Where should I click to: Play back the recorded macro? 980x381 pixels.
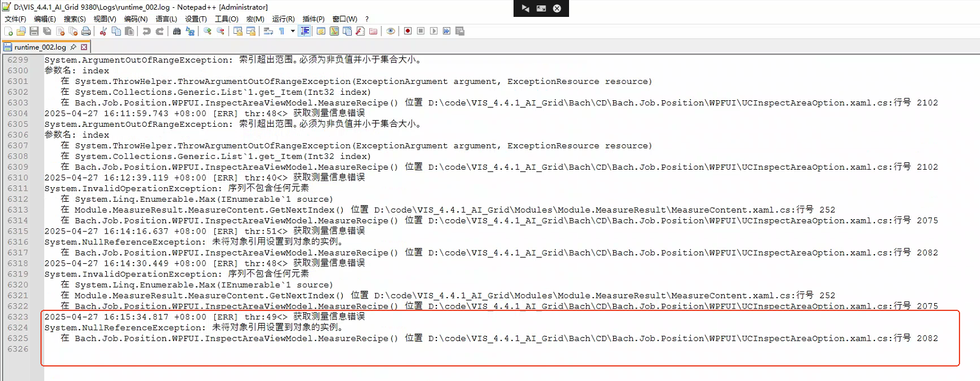(x=434, y=31)
